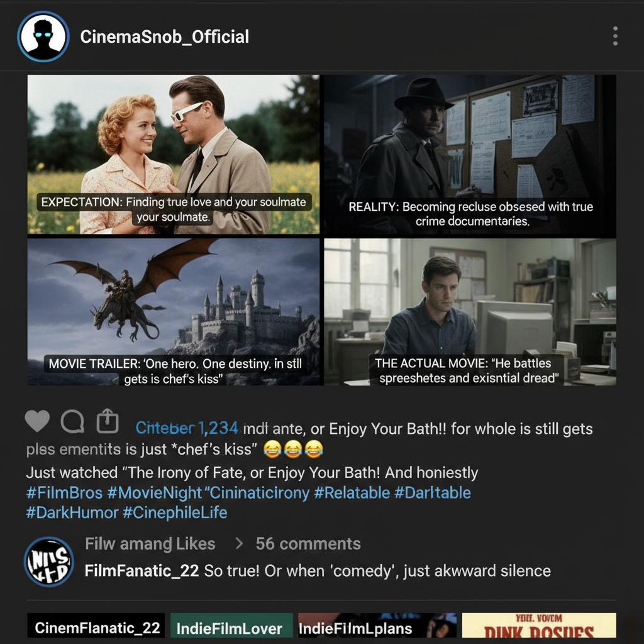Open the #CinephileLife hashtag
Screen dimensions: 644x644
(x=175, y=513)
